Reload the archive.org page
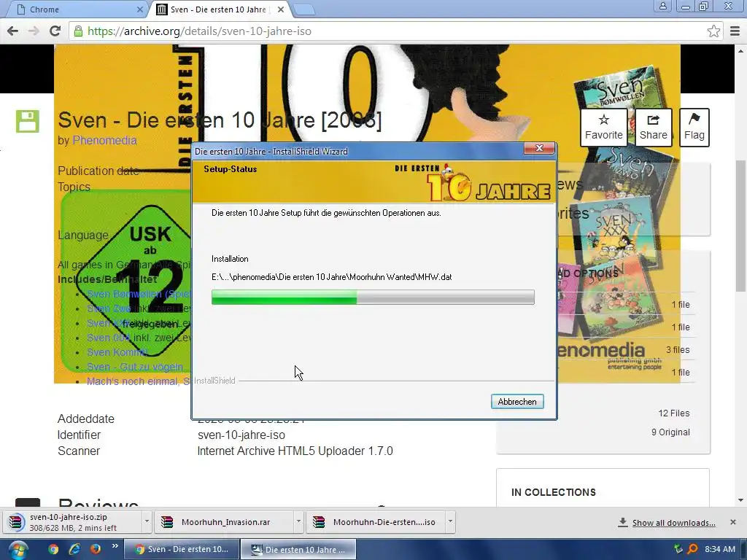This screenshot has height=560, width=747. (x=55, y=31)
